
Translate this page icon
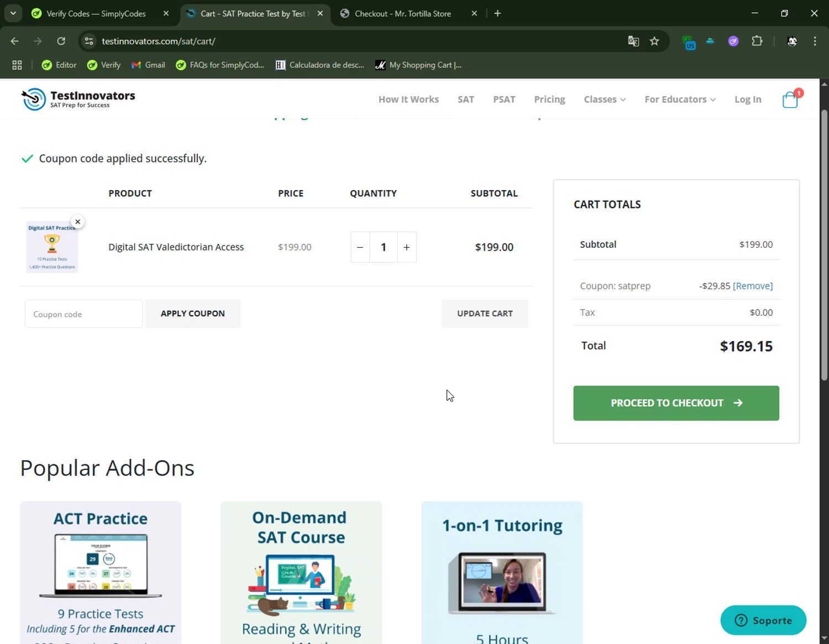(633, 41)
